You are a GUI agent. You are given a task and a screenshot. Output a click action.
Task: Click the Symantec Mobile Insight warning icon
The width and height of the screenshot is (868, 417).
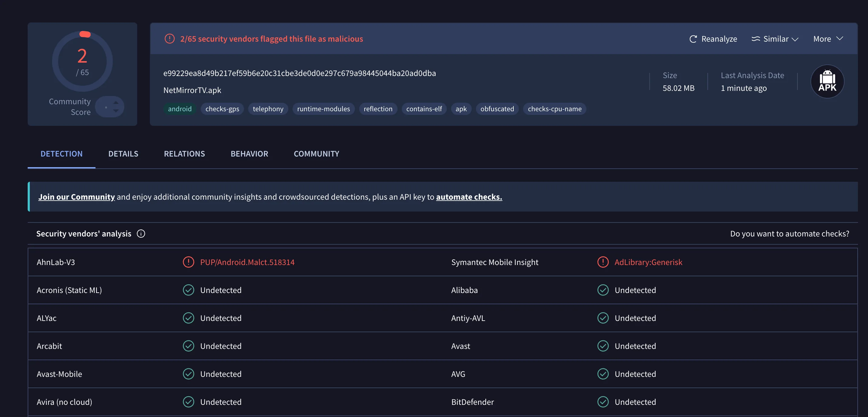pyautogui.click(x=603, y=262)
